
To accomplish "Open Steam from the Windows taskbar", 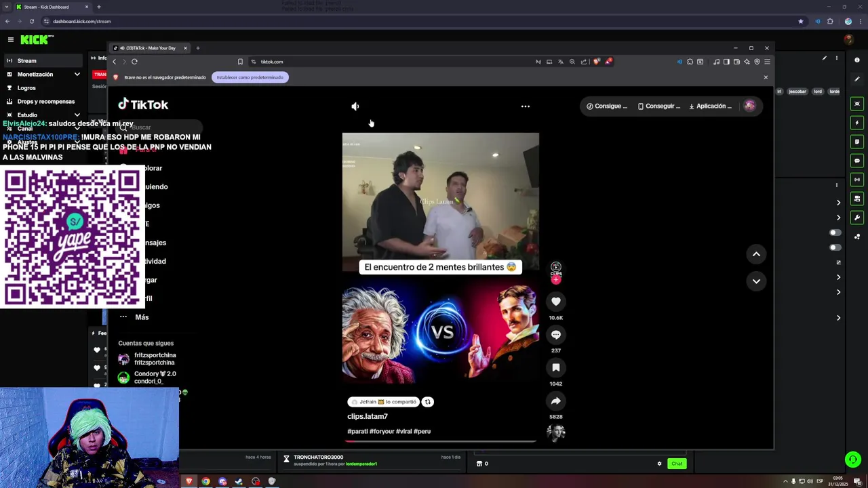I will 239,481.
